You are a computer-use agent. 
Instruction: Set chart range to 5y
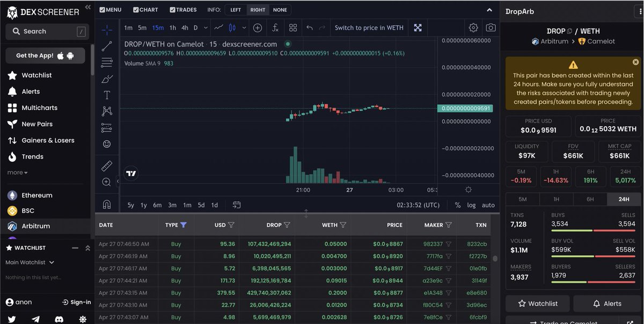130,205
